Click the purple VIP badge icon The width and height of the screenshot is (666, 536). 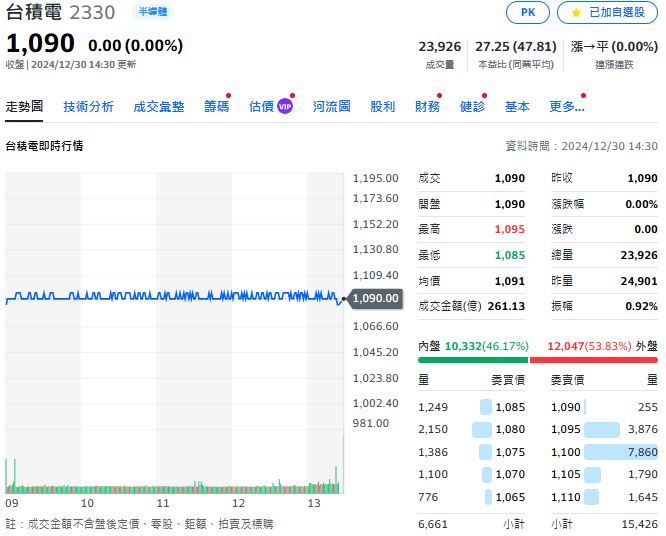(285, 106)
